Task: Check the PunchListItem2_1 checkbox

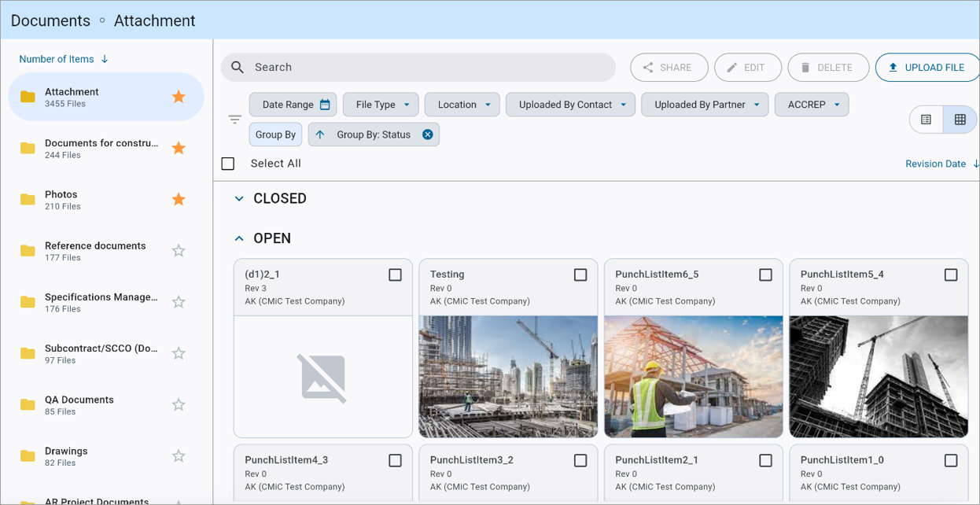Action: pos(765,460)
